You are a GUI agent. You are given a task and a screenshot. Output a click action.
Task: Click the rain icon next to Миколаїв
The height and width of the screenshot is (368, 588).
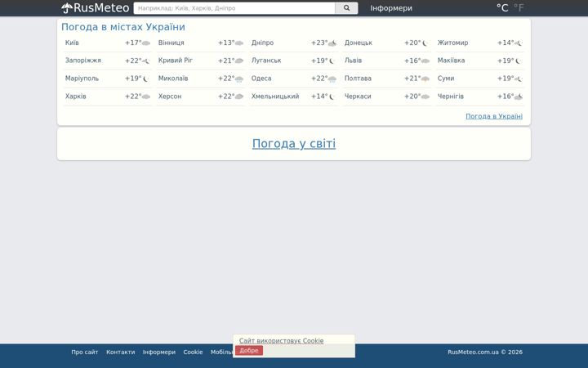238,79
